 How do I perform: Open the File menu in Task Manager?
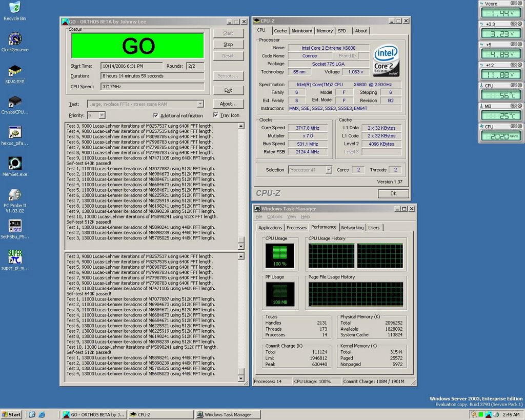pos(259,217)
